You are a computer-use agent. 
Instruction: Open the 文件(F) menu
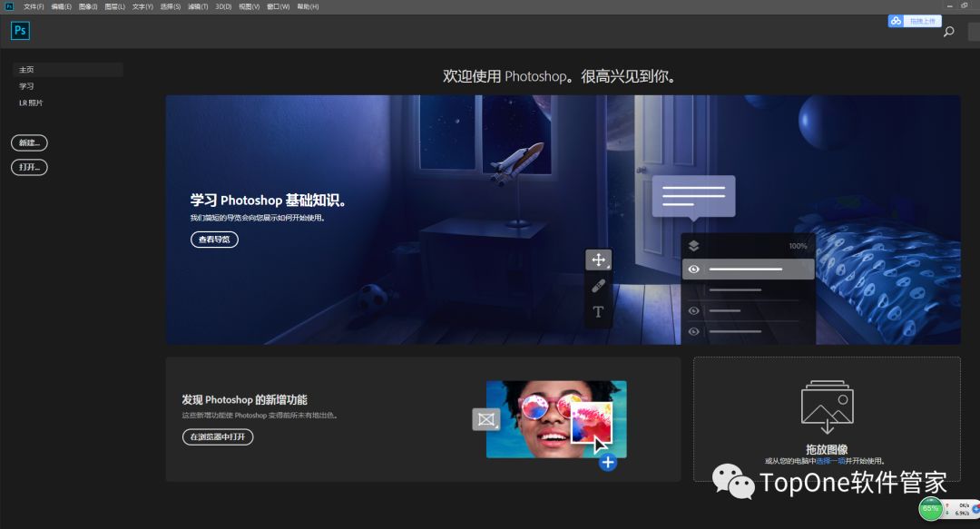34,6
